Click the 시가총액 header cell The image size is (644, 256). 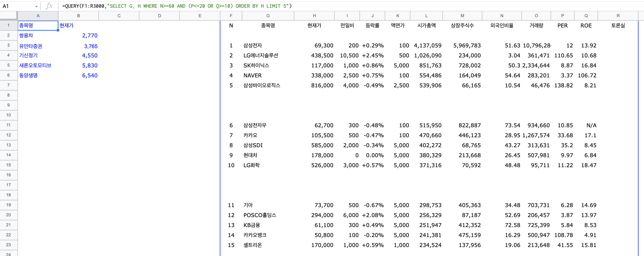(426, 25)
